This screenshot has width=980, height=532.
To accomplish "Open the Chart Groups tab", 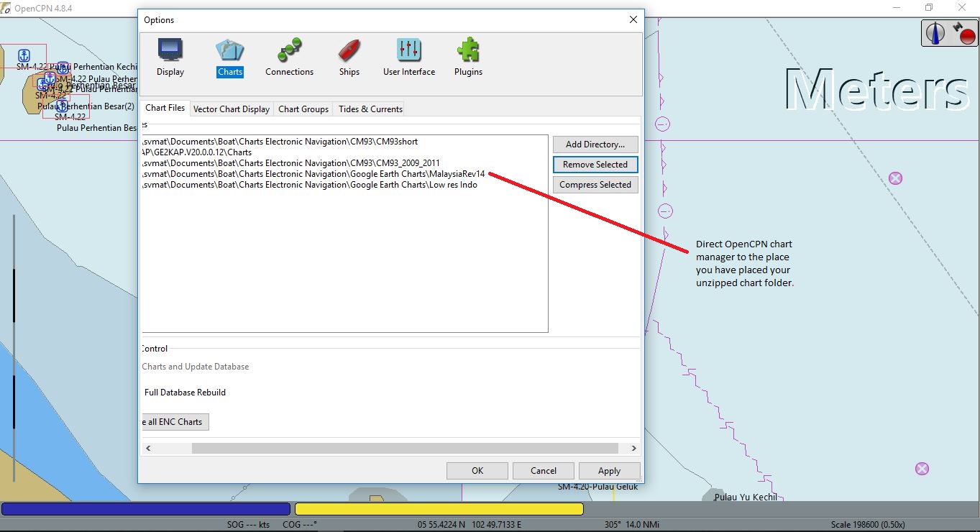I will pos(303,109).
